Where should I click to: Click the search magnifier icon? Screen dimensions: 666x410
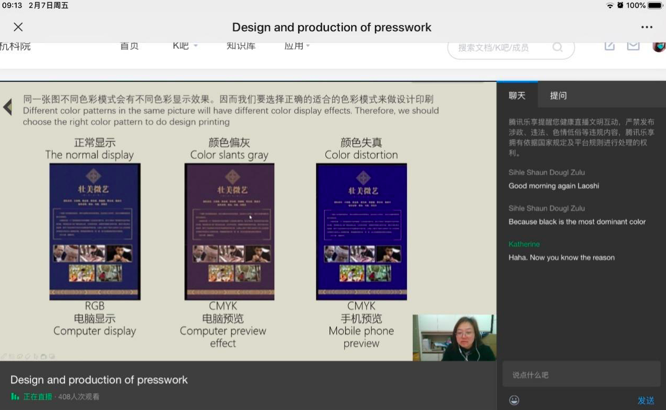[x=558, y=47]
